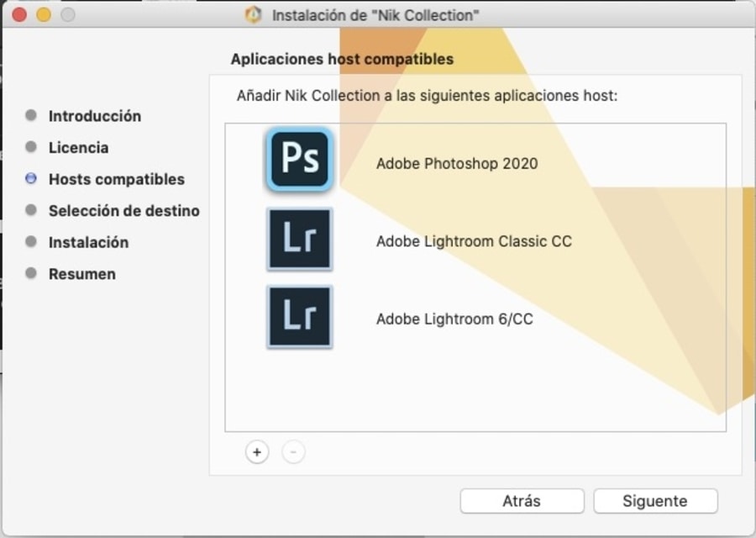Click the Adobe Photoshop 2020 label
The image size is (756, 538).
coord(457,163)
